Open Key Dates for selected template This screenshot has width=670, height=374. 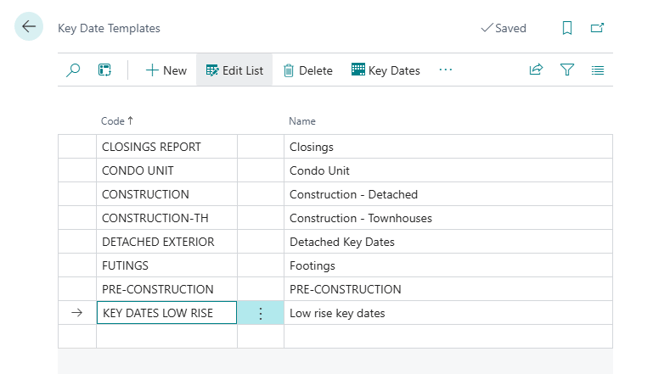(385, 70)
